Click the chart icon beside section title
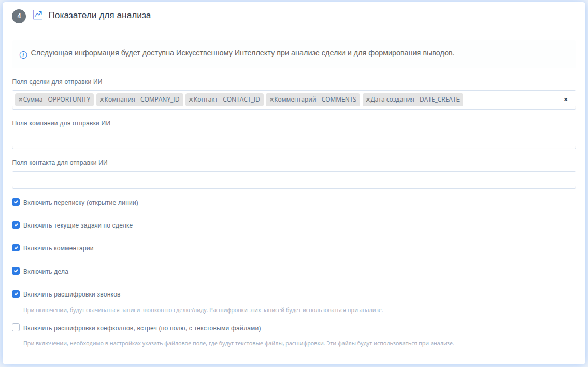588x367 pixels. (x=38, y=15)
